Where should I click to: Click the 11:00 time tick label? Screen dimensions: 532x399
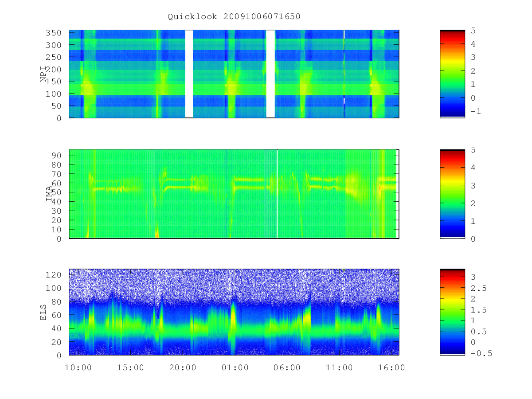(339, 368)
